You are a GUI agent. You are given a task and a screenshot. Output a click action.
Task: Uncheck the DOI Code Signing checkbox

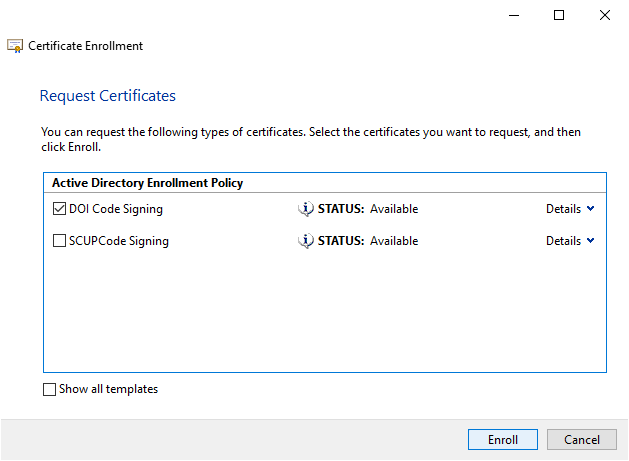coord(60,209)
